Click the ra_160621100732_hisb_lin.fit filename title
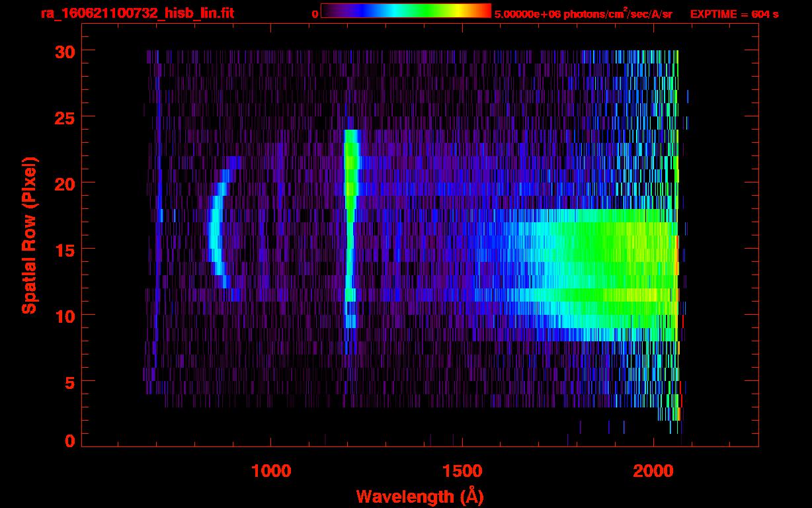The height and width of the screenshot is (508, 812). [x=137, y=13]
